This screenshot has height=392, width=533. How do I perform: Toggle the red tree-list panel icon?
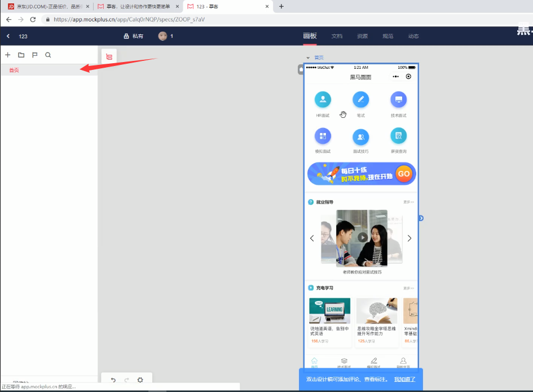(x=109, y=57)
